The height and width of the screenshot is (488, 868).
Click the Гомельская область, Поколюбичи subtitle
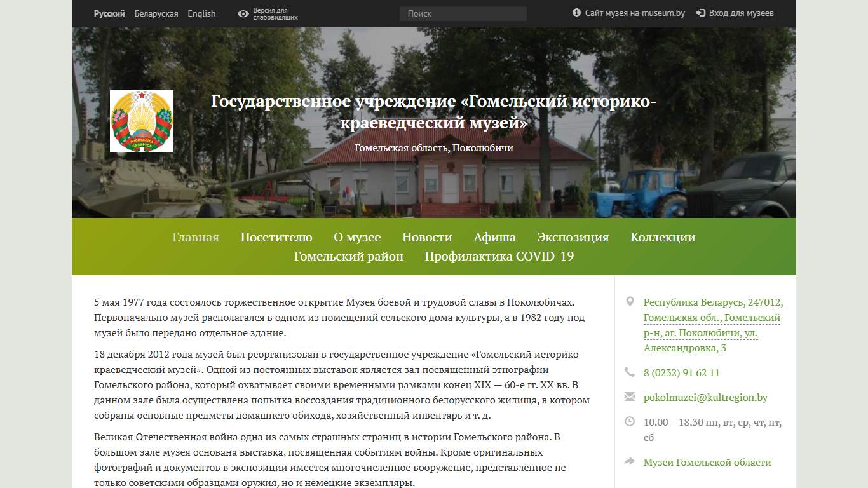pyautogui.click(x=434, y=148)
